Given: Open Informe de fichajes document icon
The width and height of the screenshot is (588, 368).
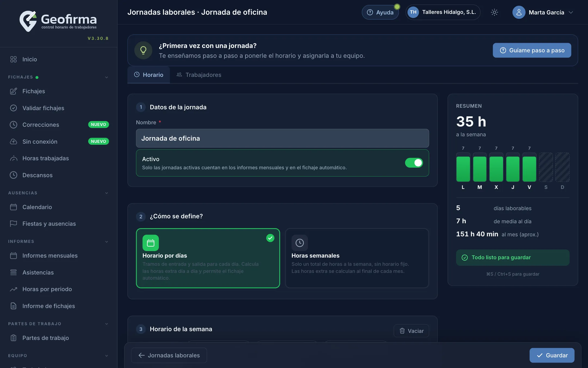Looking at the screenshot, I should click(13, 306).
